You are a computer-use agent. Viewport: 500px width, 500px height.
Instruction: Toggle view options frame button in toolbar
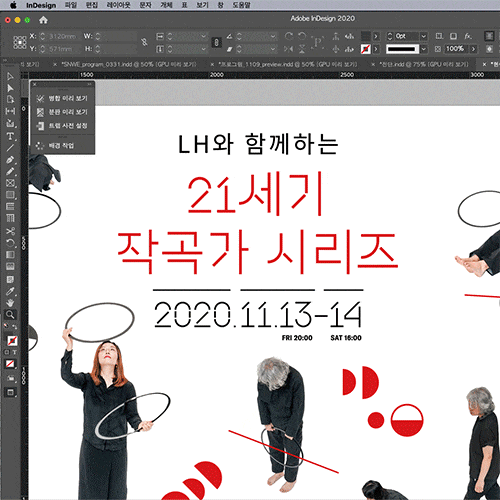click(10, 379)
